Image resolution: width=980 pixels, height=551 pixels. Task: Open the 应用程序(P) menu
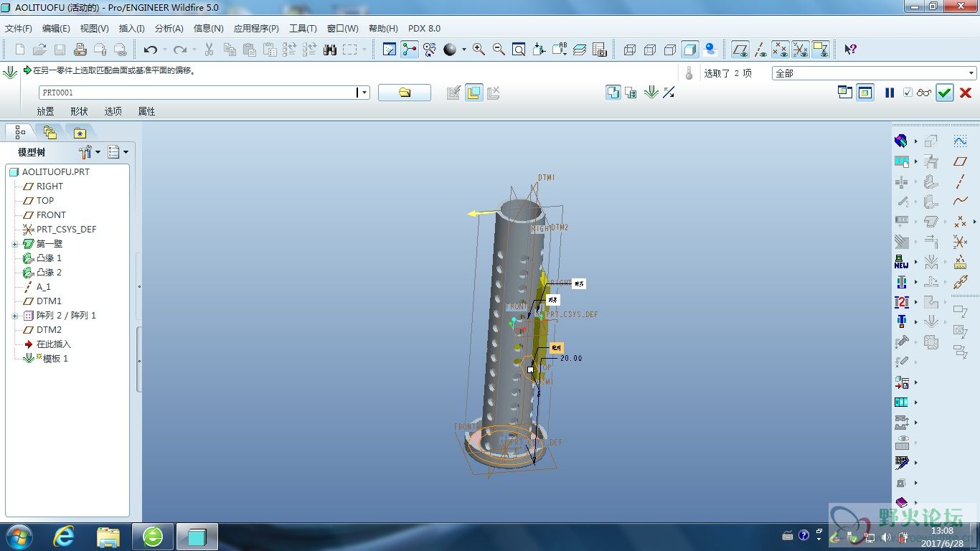256,29
